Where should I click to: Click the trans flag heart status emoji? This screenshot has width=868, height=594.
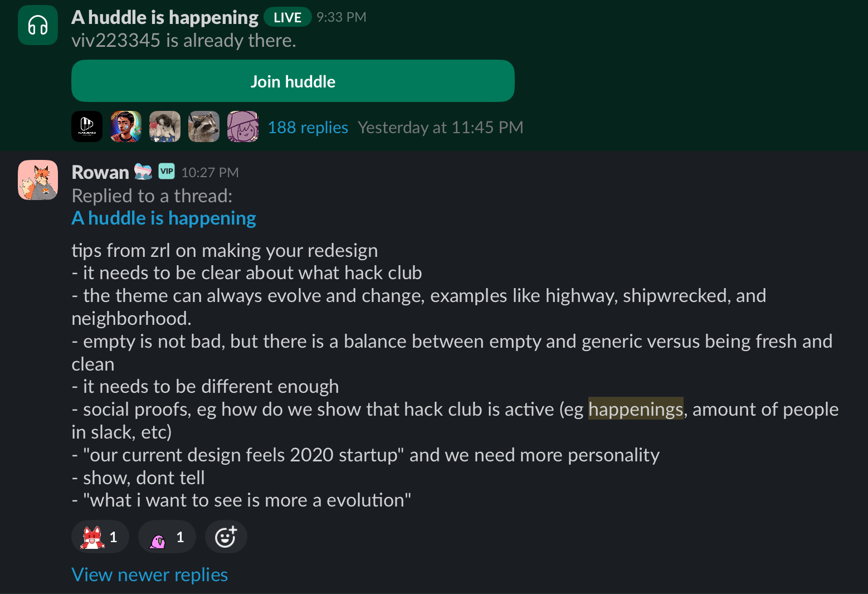[x=143, y=172]
